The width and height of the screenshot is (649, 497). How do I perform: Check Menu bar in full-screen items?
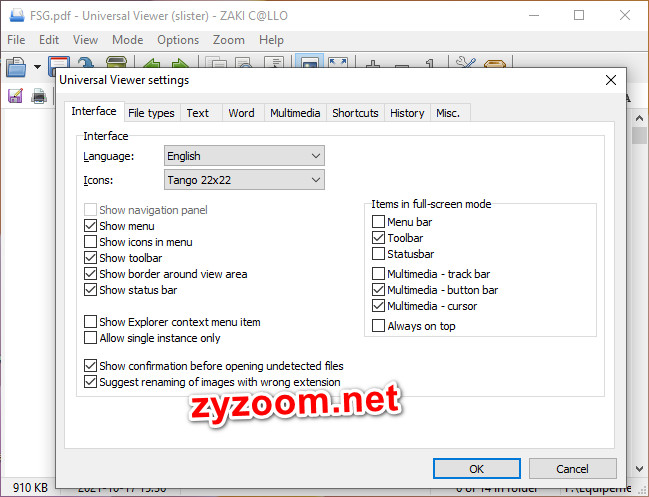pos(378,222)
